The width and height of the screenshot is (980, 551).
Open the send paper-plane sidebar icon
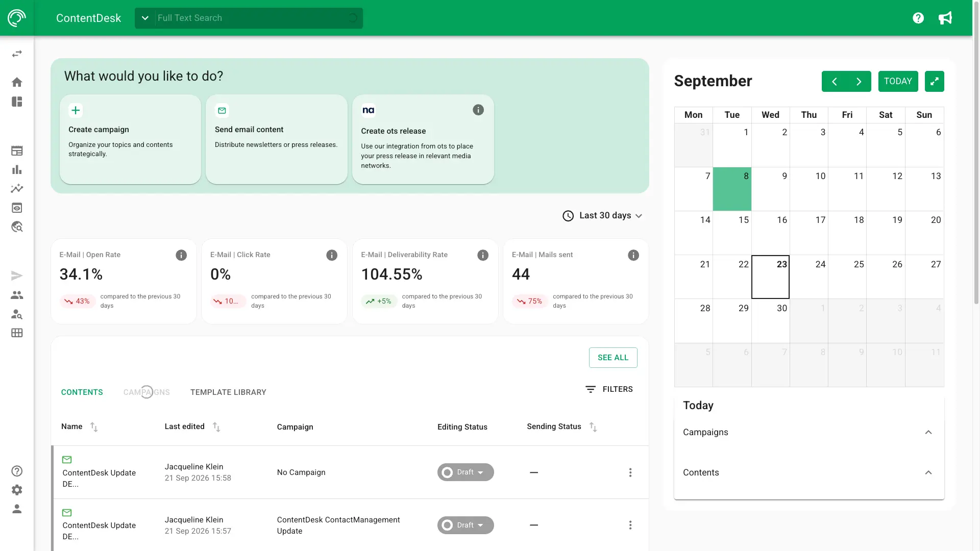[17, 276]
